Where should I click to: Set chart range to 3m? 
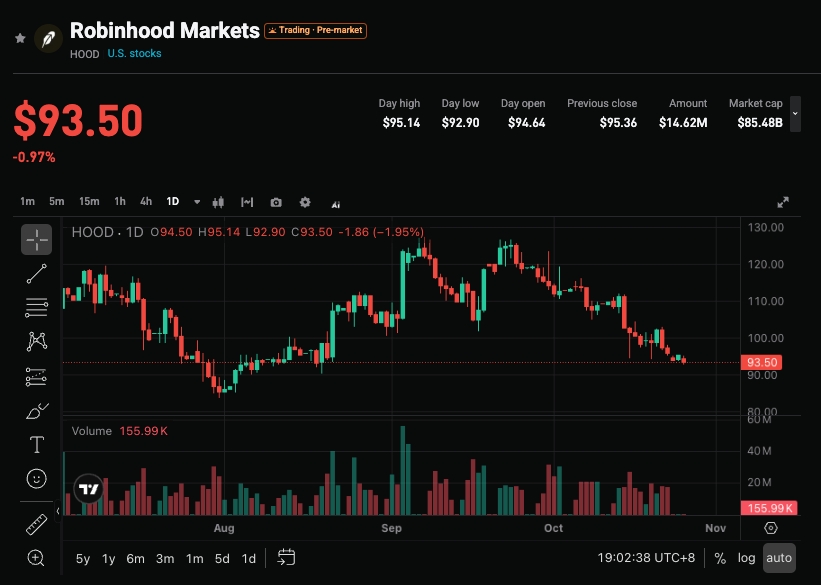coord(165,559)
